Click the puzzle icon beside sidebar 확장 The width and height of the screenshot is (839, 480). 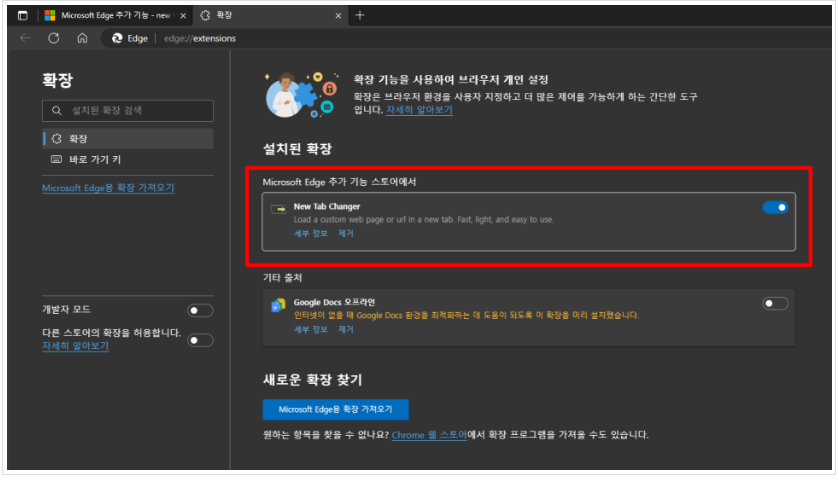[x=56, y=139]
